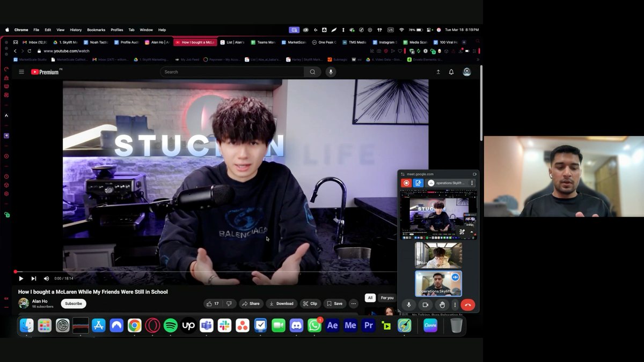
Task: Open Microsoft Teams from Dock
Action: (207, 326)
